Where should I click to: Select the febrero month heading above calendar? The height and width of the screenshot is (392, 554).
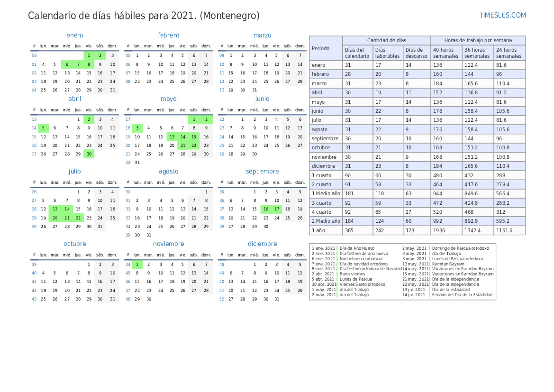pyautogui.click(x=169, y=35)
